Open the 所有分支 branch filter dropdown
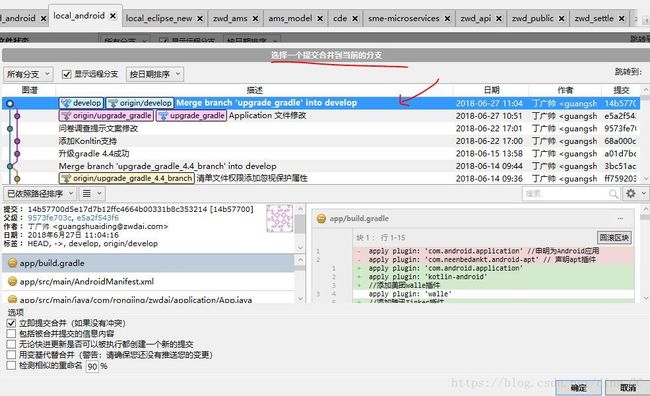Image resolution: width=650 pixels, height=396 pixels. pyautogui.click(x=28, y=74)
